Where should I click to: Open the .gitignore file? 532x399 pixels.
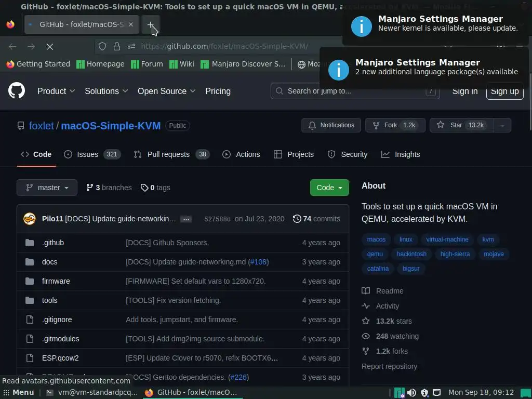(x=57, y=320)
